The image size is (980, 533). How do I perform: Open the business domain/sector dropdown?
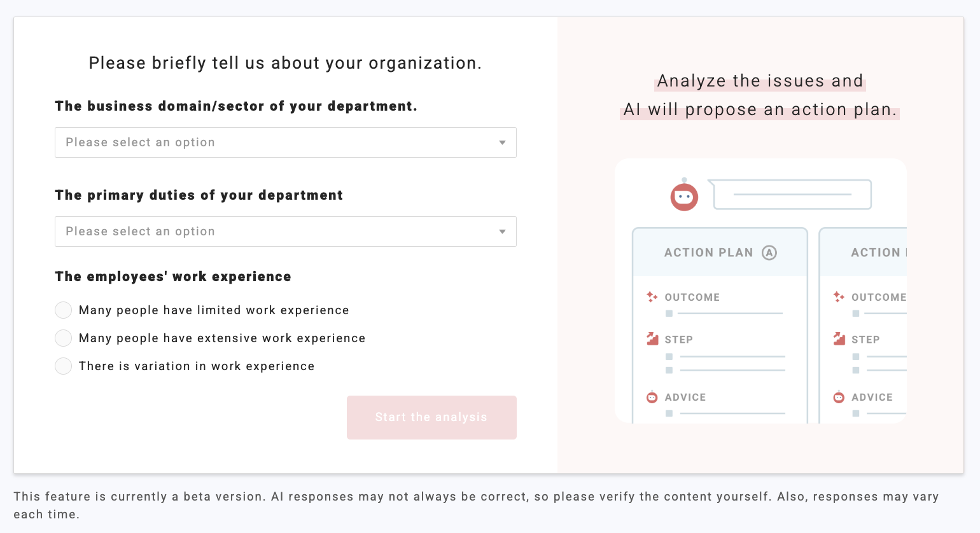285,142
